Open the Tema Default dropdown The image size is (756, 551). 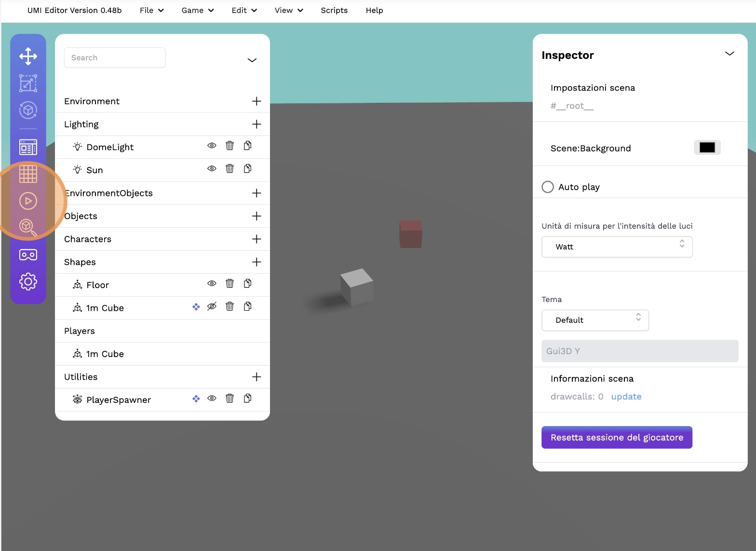595,320
